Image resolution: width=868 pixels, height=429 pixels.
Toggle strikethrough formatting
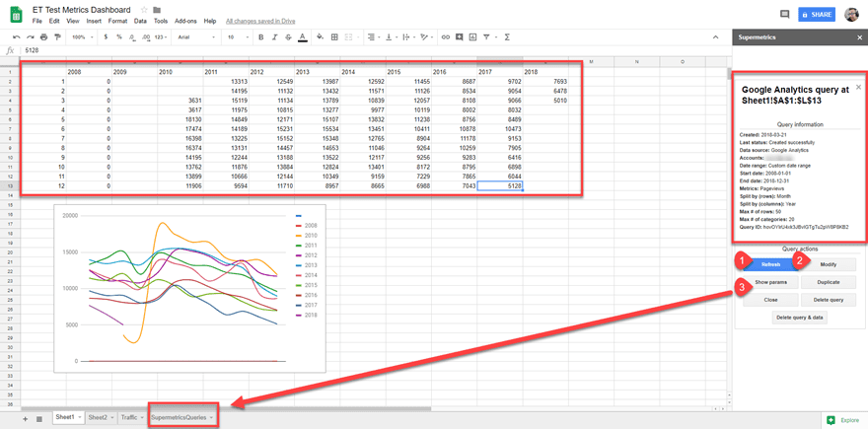click(288, 37)
